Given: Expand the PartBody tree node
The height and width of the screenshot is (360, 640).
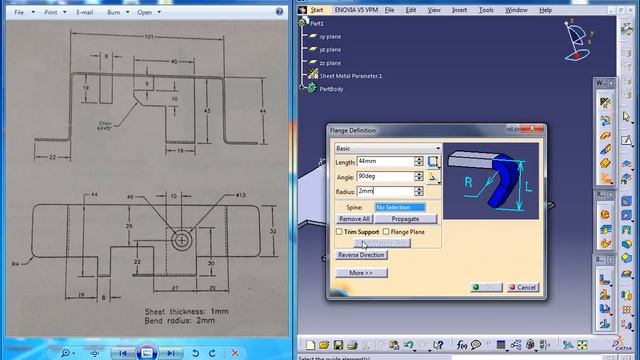Looking at the screenshot, I should coord(302,87).
